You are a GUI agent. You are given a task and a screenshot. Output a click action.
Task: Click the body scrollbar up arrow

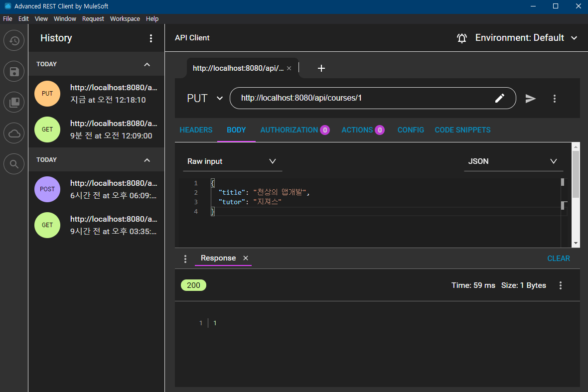[x=576, y=147]
